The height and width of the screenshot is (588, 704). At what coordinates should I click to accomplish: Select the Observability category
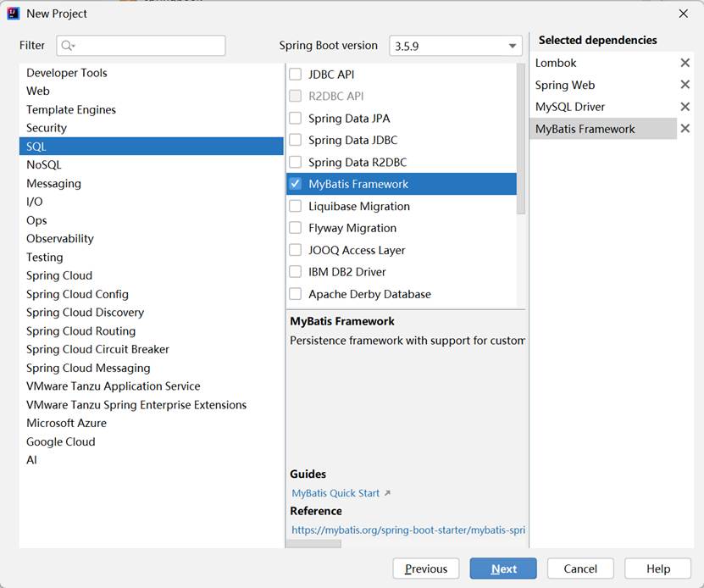click(x=152, y=239)
